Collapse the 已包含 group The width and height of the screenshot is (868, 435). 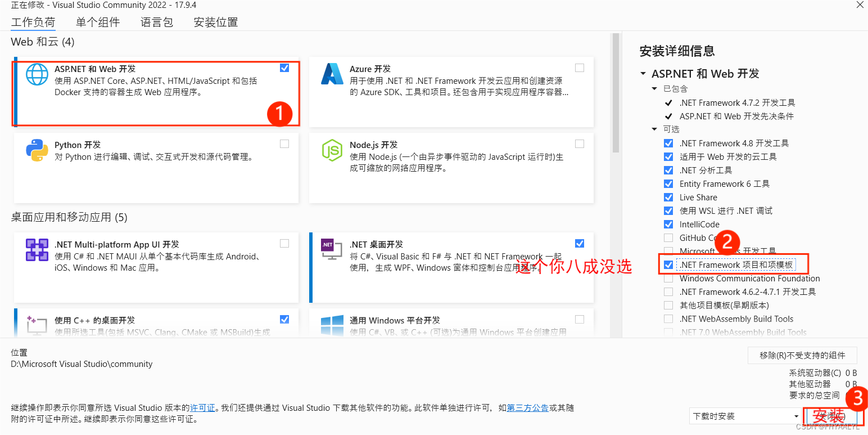tap(654, 89)
